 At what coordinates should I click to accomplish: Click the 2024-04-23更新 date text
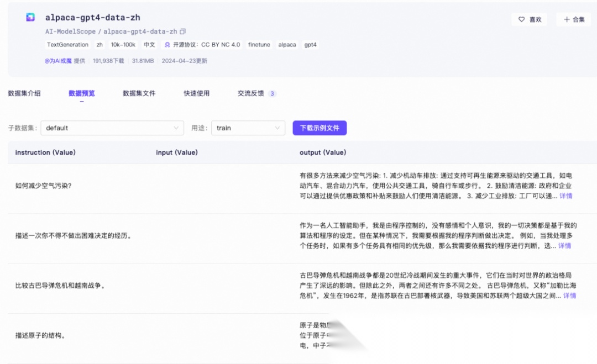point(184,61)
